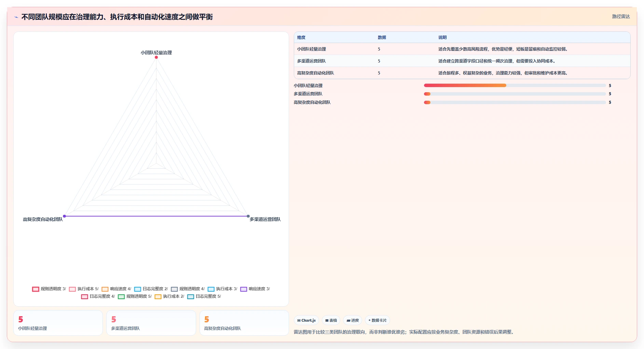Click the 多渠道运营团队 progress bar
Viewport: 644px width, 349px height.
(x=515, y=94)
